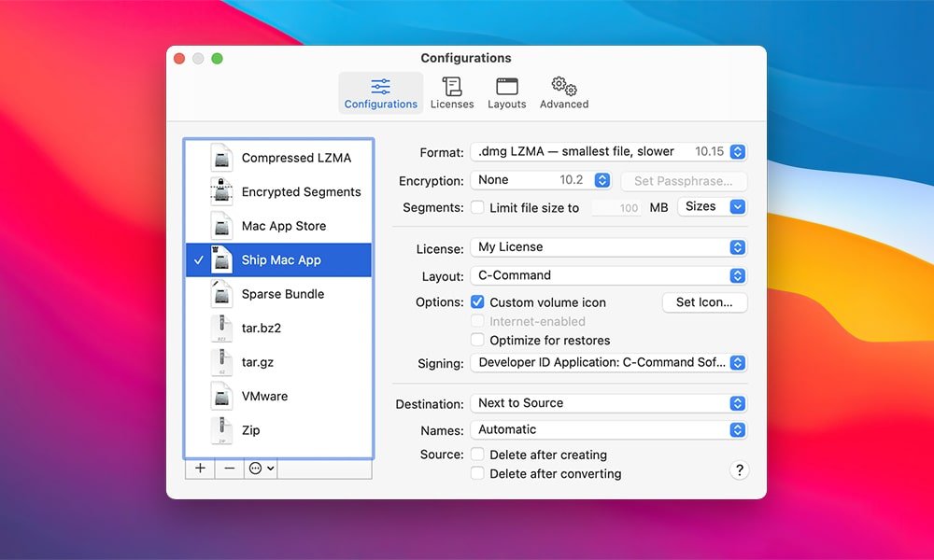Click the segment size MB input field
Image resolution: width=934 pixels, height=560 pixels.
pyautogui.click(x=617, y=208)
